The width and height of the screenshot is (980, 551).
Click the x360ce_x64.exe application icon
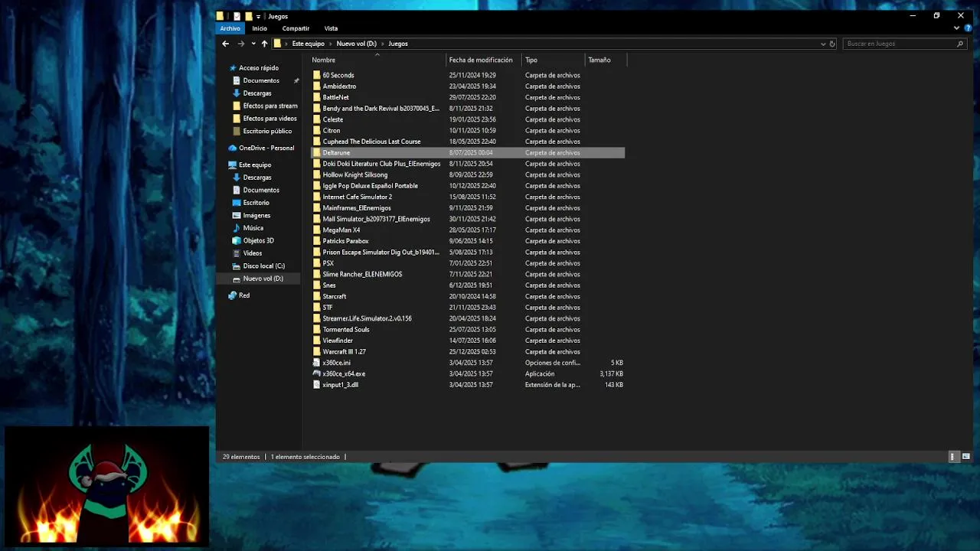317,373
